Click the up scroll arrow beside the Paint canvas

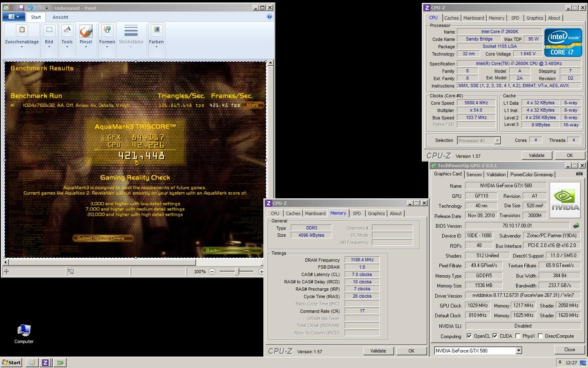(270, 63)
